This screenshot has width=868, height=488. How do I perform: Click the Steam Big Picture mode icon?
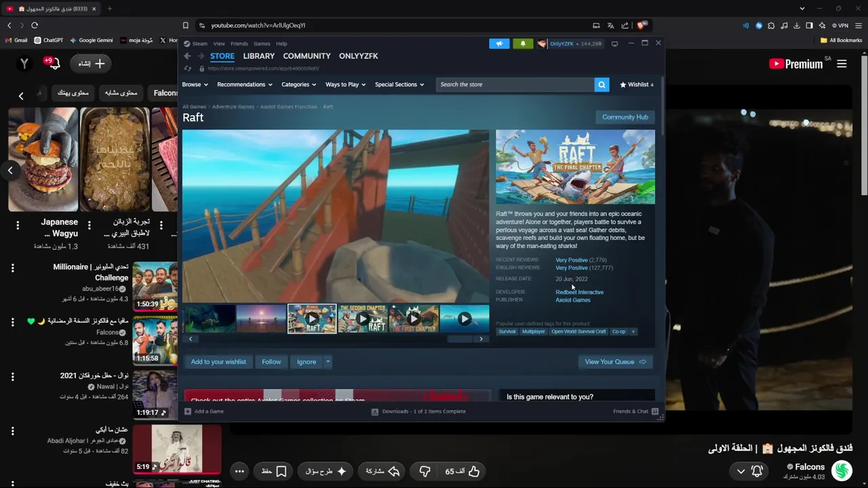[614, 43]
